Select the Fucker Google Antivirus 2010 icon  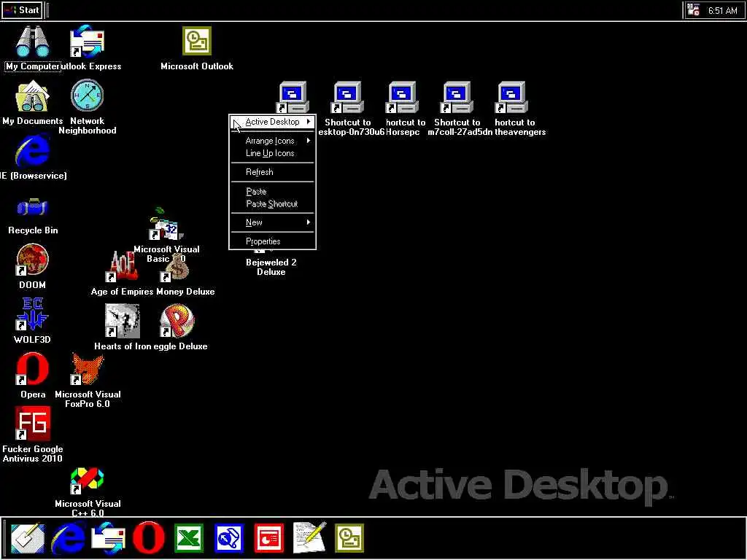coord(32,424)
